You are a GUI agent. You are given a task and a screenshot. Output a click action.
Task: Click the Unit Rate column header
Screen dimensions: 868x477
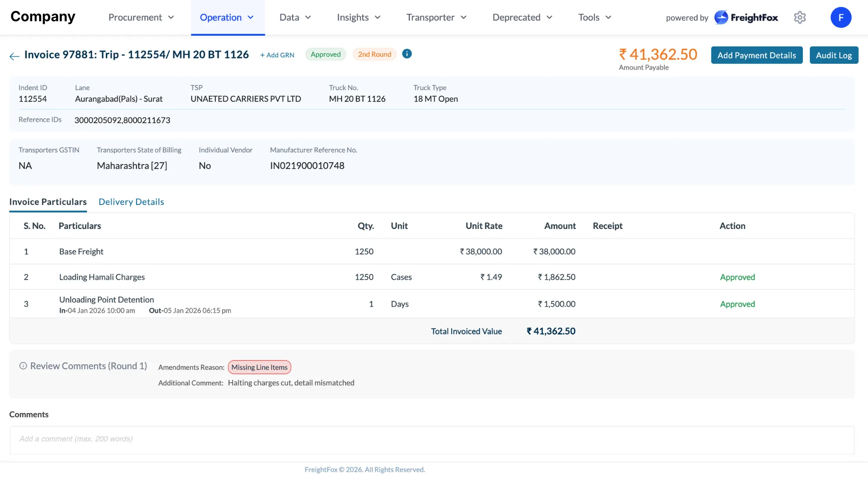(x=483, y=226)
